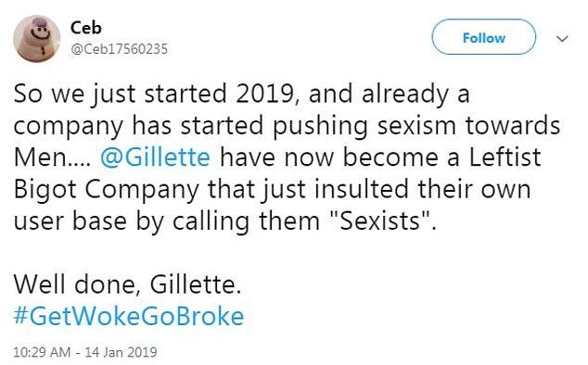The height and width of the screenshot is (365, 588).
Task: Open Ceb's snowman profile avatar
Action: (x=36, y=38)
